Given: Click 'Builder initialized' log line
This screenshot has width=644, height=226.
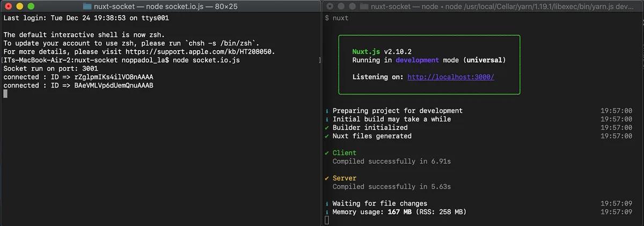Looking at the screenshot, I should [370, 128].
